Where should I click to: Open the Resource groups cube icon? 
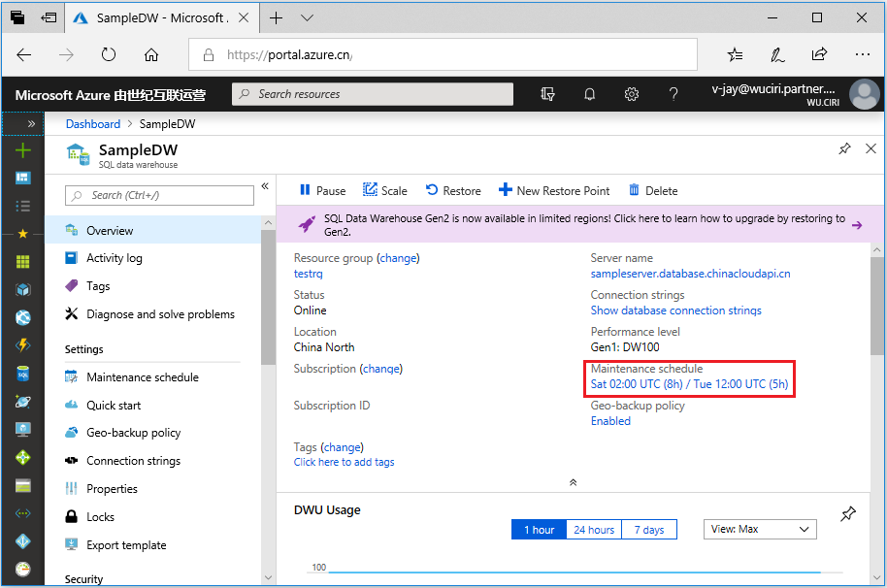click(x=22, y=289)
